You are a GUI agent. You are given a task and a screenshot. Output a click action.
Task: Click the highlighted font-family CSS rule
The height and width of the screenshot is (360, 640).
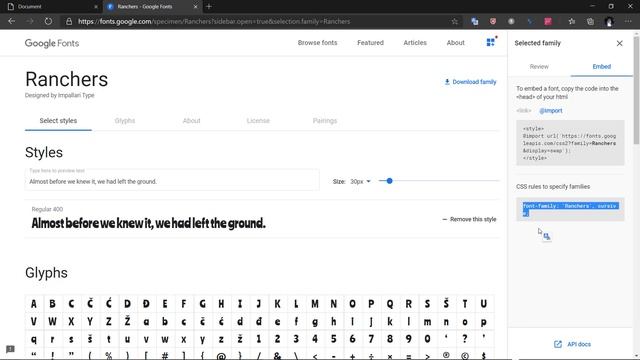pos(570,209)
